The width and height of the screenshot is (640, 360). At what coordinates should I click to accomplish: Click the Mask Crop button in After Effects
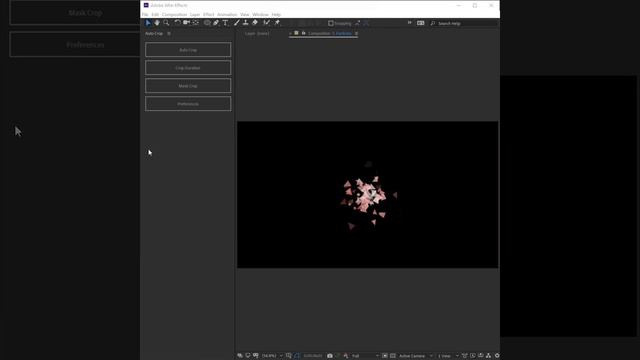tap(188, 86)
